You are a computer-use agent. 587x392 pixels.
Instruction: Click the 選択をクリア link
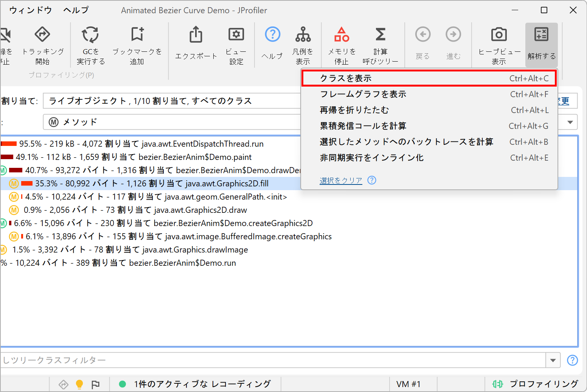pyautogui.click(x=341, y=181)
